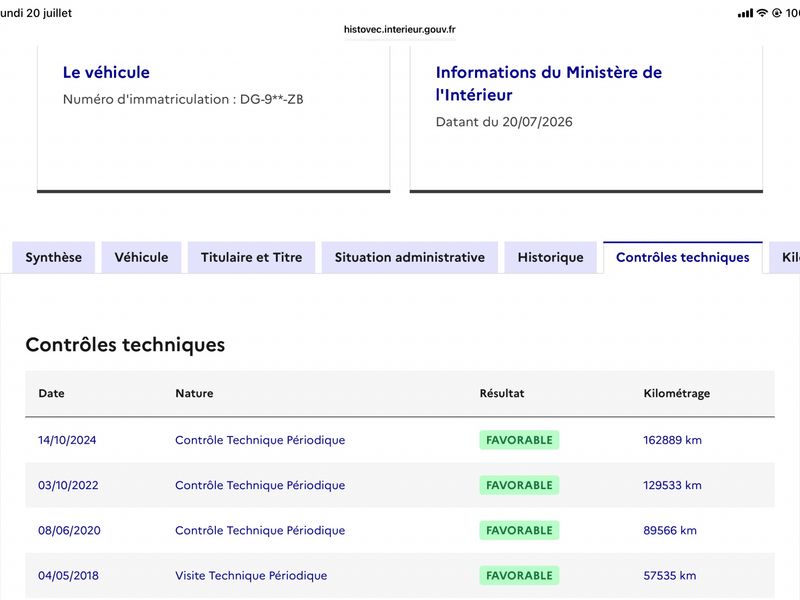The height and width of the screenshot is (600, 800).
Task: Select the Situation administrative tab
Action: (x=410, y=257)
